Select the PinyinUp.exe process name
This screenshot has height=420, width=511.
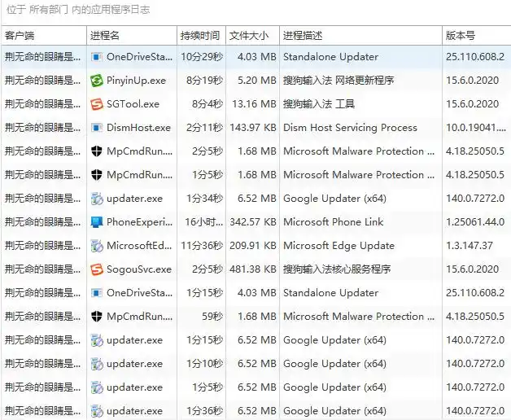[x=136, y=81]
